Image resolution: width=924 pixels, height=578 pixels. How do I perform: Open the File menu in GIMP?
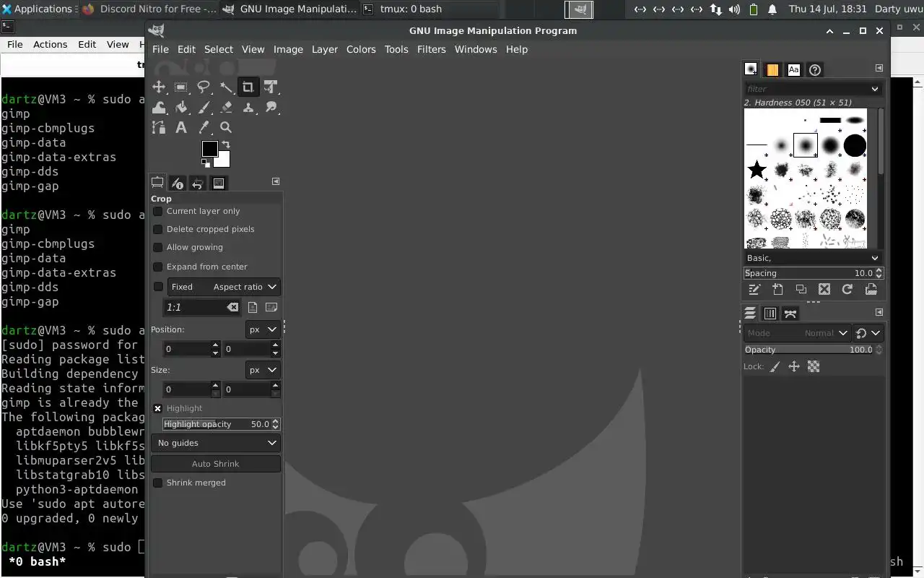(x=160, y=49)
